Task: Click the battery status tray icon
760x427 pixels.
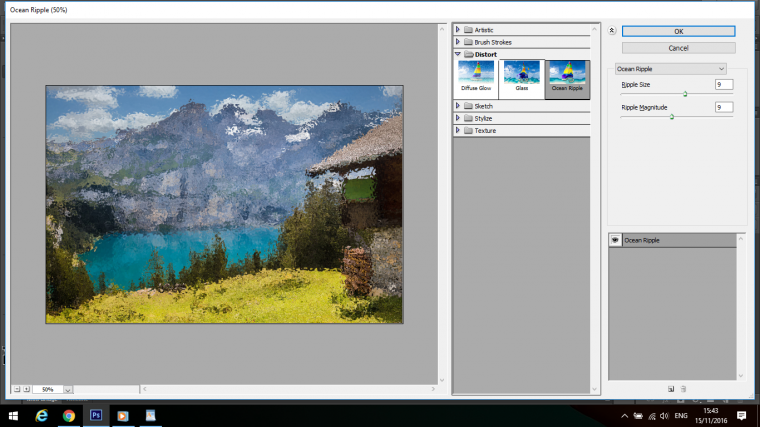Action: click(x=638, y=416)
